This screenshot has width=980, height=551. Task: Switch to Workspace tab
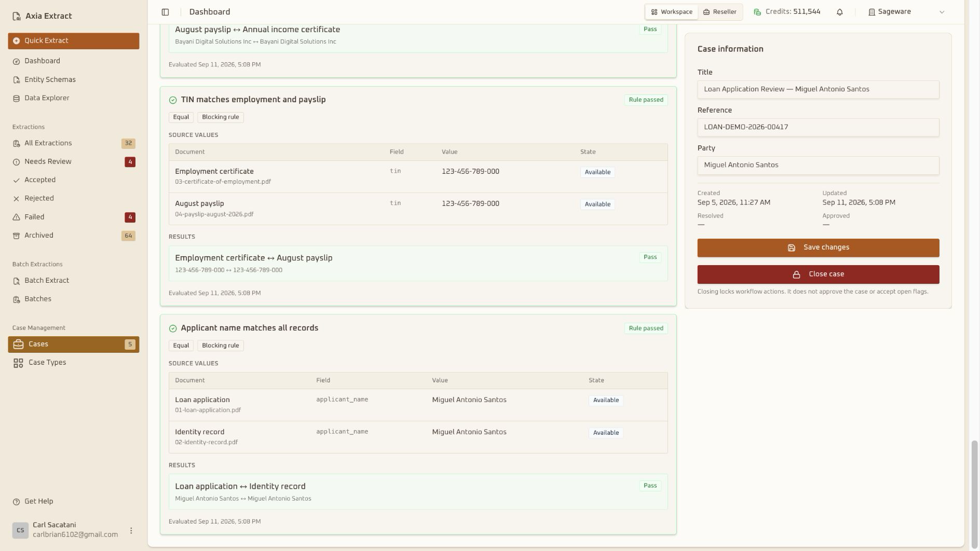(672, 12)
